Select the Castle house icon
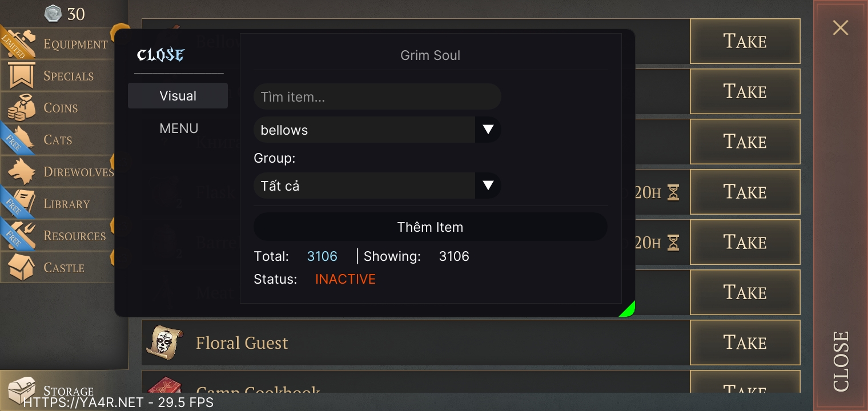 coord(22,268)
